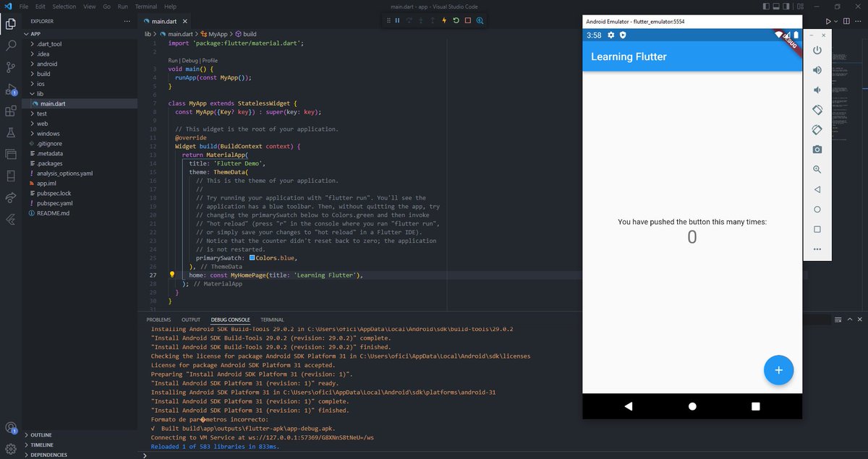Close the main.dart editor tab

(x=184, y=22)
